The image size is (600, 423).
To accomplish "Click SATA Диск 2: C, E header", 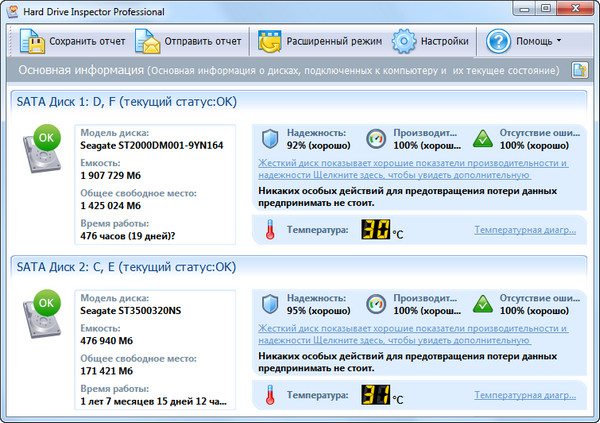I will click(126, 267).
